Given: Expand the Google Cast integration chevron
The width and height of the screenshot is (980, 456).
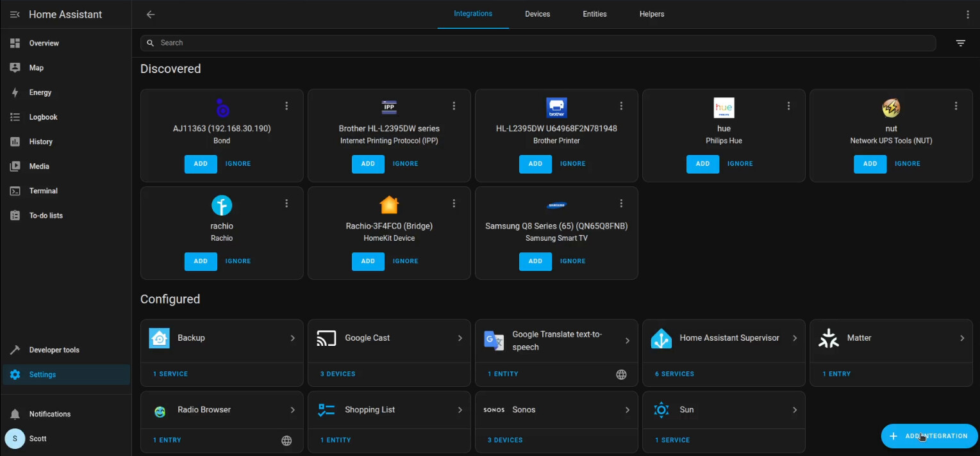Looking at the screenshot, I should [460, 338].
